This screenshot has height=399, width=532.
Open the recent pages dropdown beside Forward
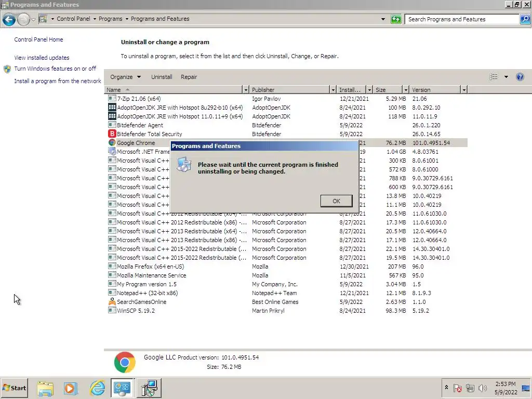(x=33, y=20)
